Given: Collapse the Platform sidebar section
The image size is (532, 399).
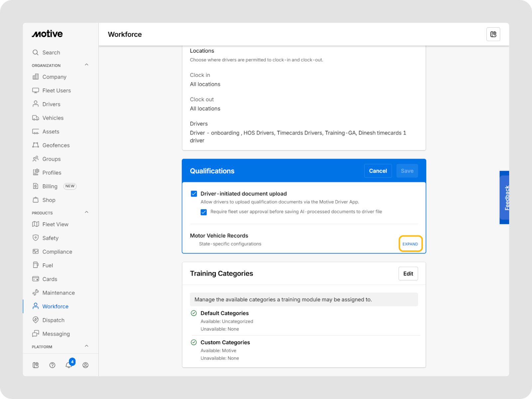Looking at the screenshot, I should (86, 346).
